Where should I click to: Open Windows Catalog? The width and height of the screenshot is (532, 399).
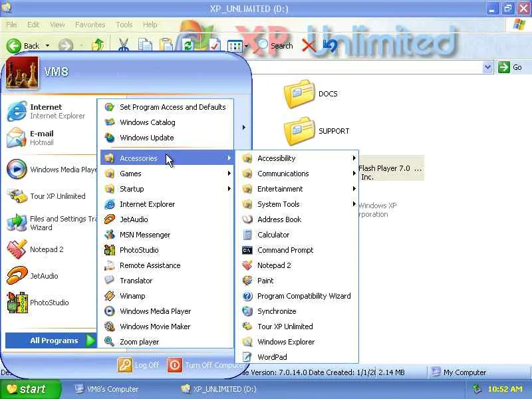point(167,122)
